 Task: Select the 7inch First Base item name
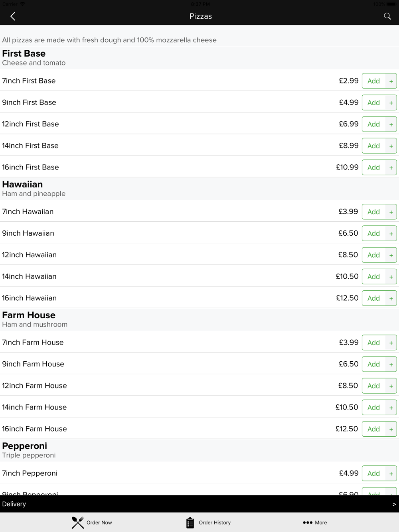click(29, 81)
